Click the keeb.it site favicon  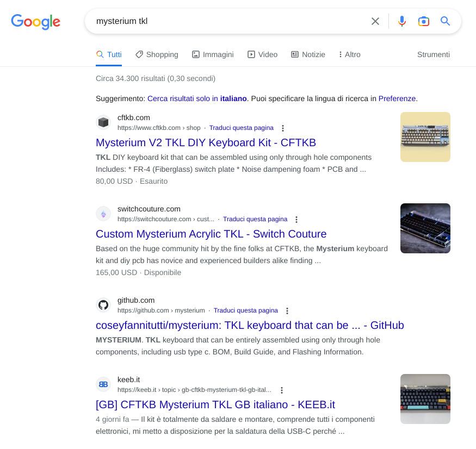pos(103,384)
